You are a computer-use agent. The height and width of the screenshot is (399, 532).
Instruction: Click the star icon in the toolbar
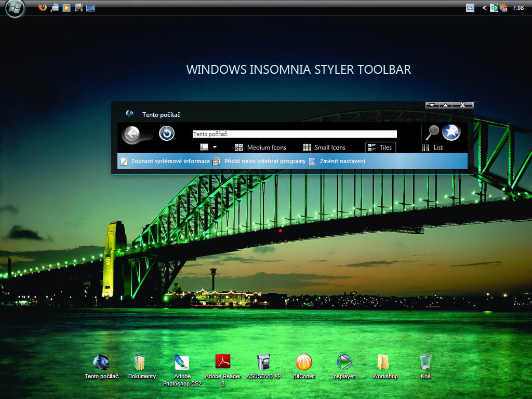pyautogui.click(x=451, y=132)
